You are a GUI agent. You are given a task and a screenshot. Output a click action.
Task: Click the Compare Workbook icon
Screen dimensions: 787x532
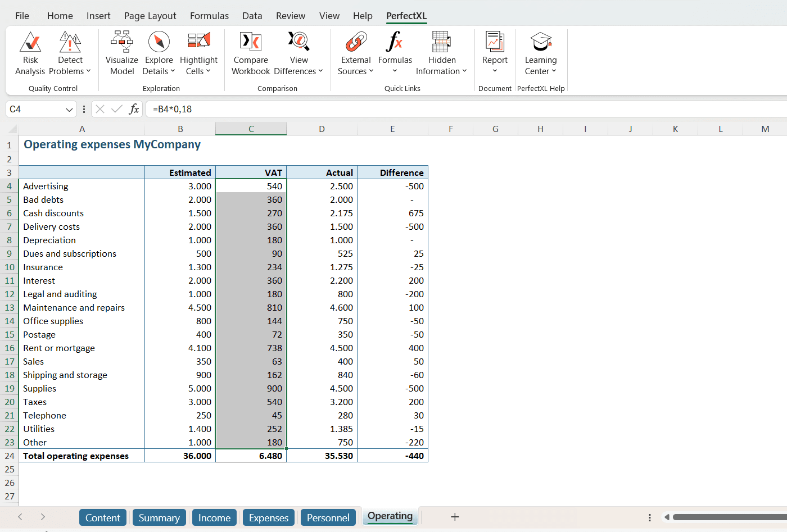(x=251, y=42)
